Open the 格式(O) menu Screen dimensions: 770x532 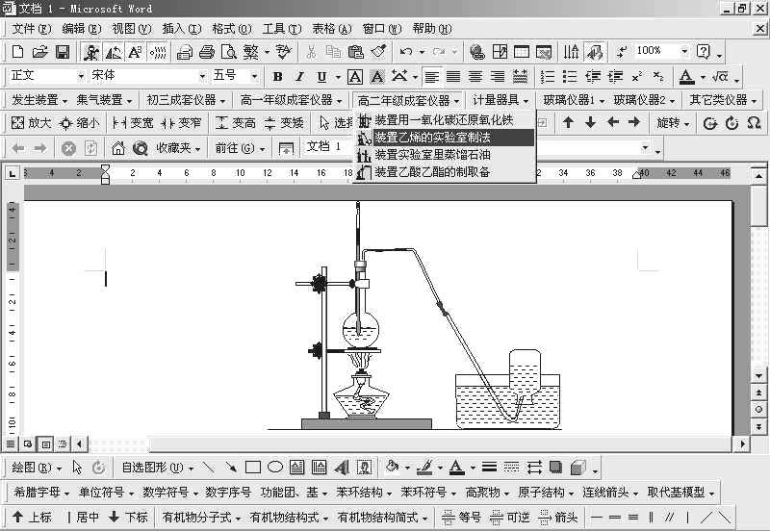232,29
